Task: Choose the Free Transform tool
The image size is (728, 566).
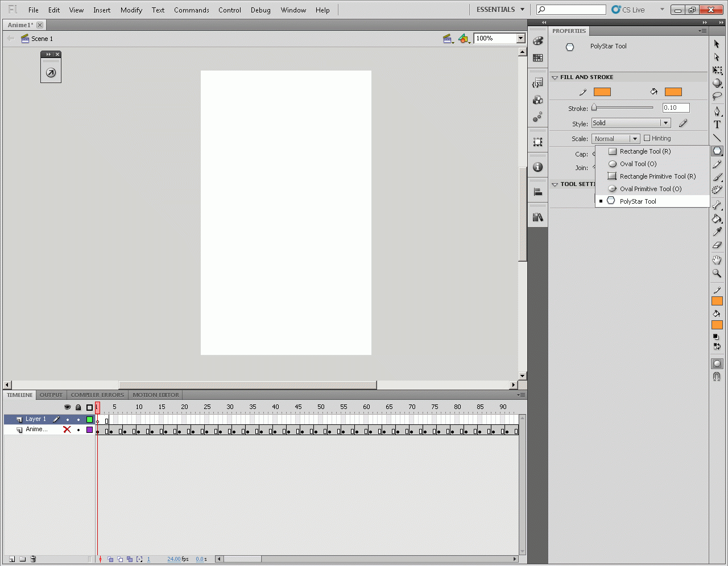Action: [717, 71]
